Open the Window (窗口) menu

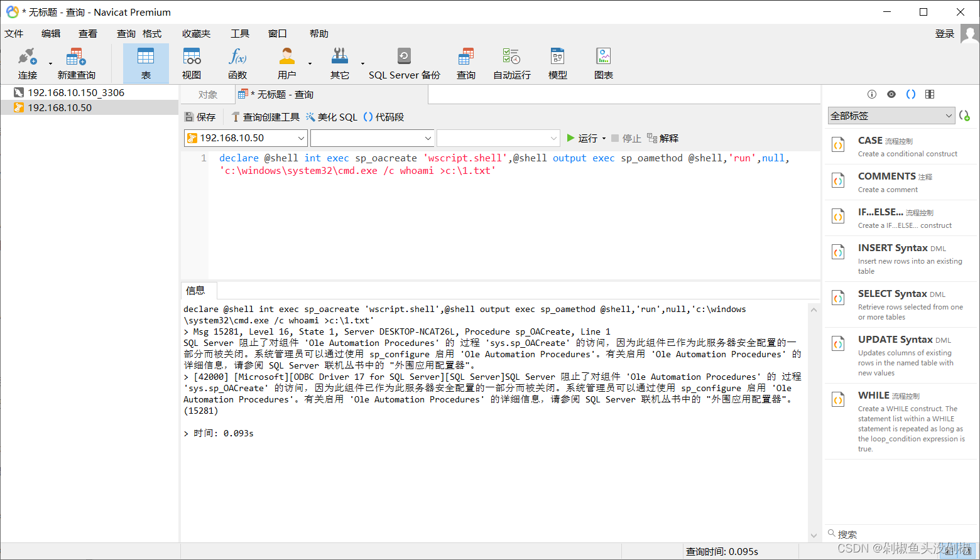tap(278, 34)
